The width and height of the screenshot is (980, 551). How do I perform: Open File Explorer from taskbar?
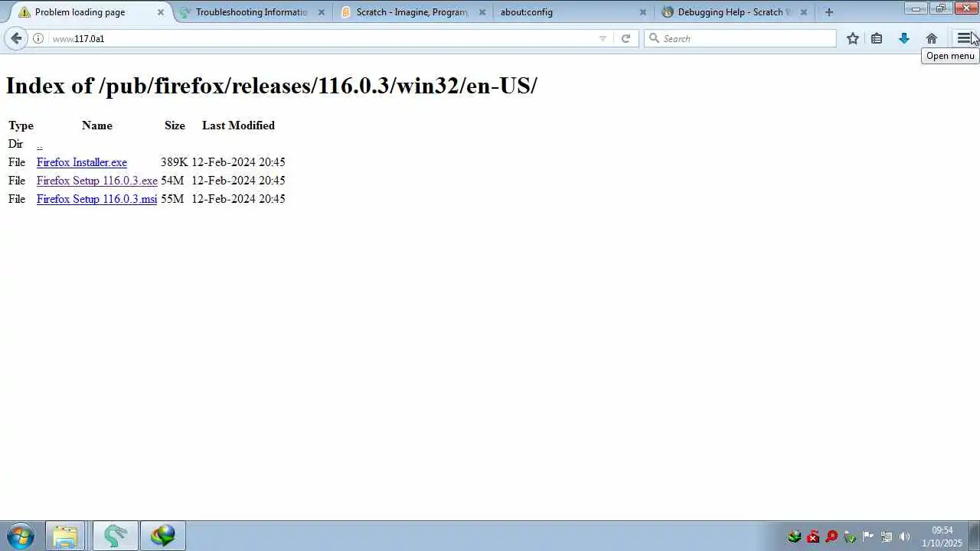[x=65, y=536]
